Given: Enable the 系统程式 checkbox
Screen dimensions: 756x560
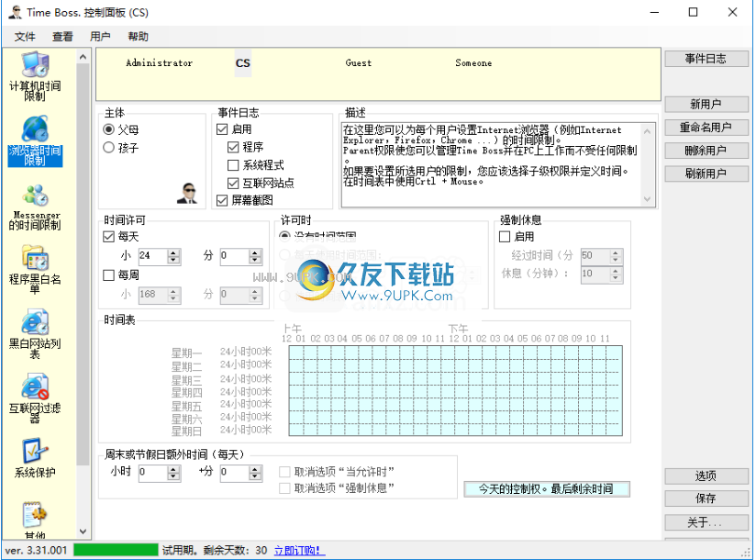Looking at the screenshot, I should (233, 165).
